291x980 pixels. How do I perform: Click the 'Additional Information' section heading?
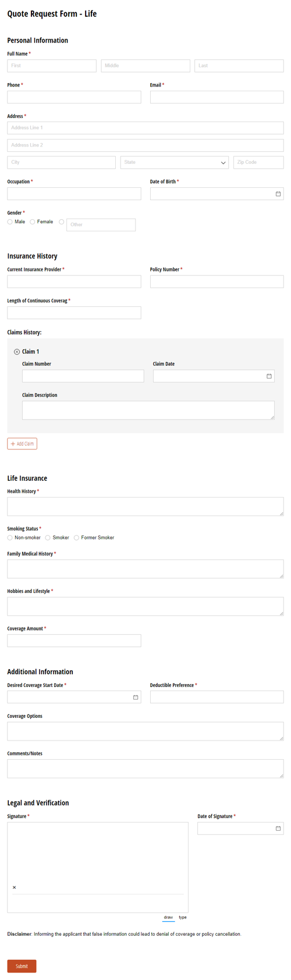pos(40,672)
